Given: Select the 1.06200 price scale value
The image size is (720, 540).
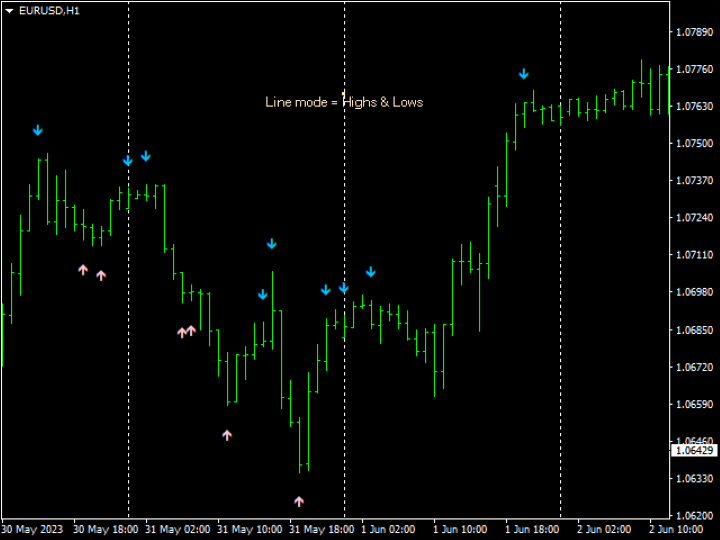Looking at the screenshot, I should tap(695, 515).
